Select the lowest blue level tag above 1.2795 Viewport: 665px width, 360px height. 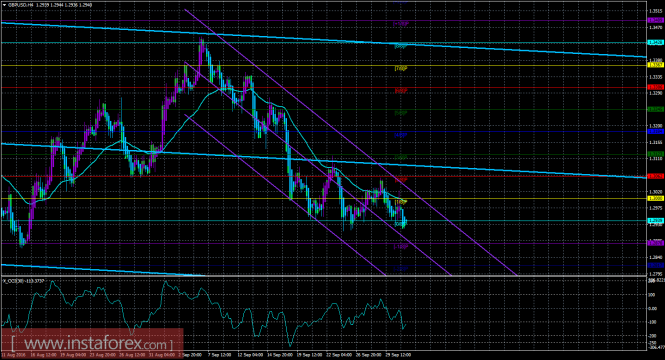point(655,265)
